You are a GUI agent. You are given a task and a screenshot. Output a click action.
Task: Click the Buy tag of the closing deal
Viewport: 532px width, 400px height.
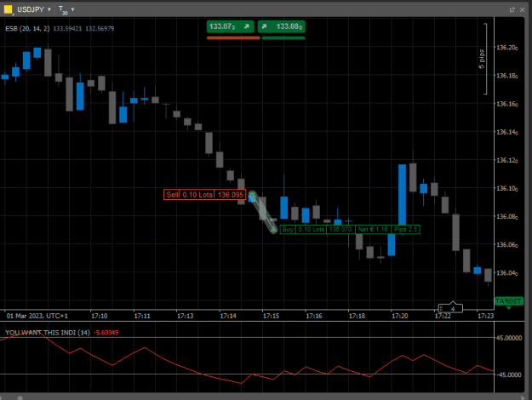pyautogui.click(x=288, y=229)
